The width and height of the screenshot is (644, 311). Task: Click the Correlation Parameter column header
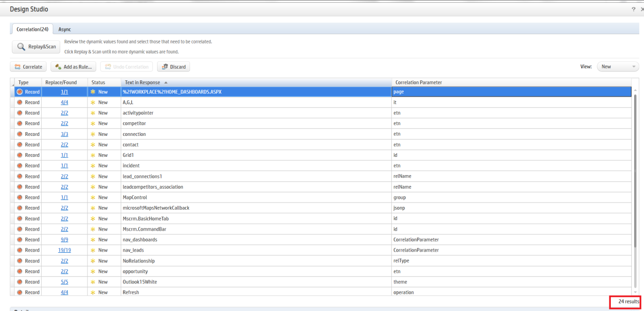(x=512, y=82)
